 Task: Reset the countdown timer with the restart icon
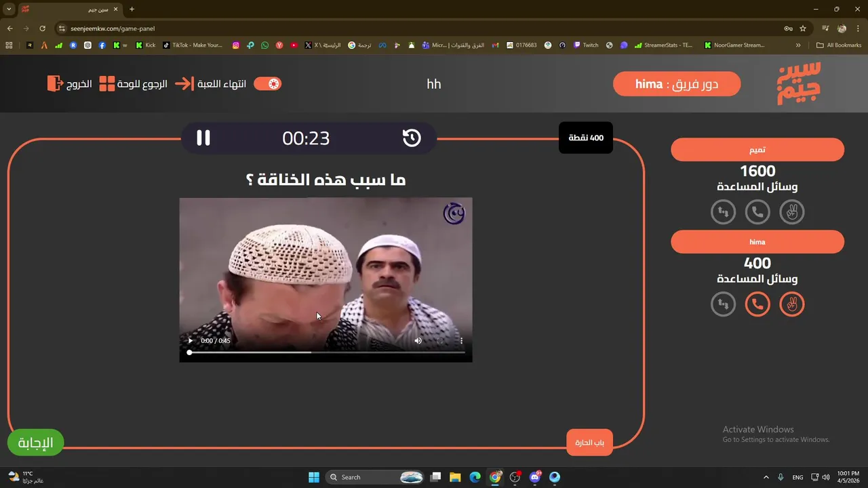pyautogui.click(x=412, y=138)
